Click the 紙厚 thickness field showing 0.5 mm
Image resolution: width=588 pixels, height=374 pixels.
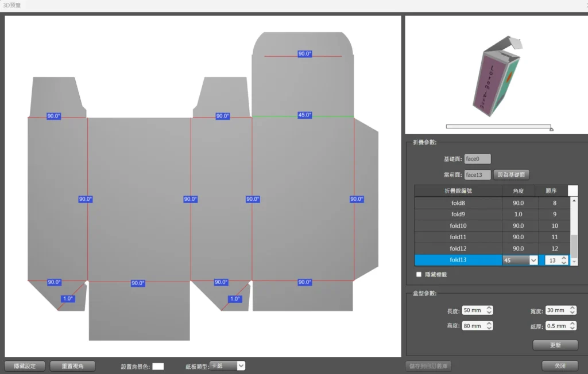[x=556, y=326]
